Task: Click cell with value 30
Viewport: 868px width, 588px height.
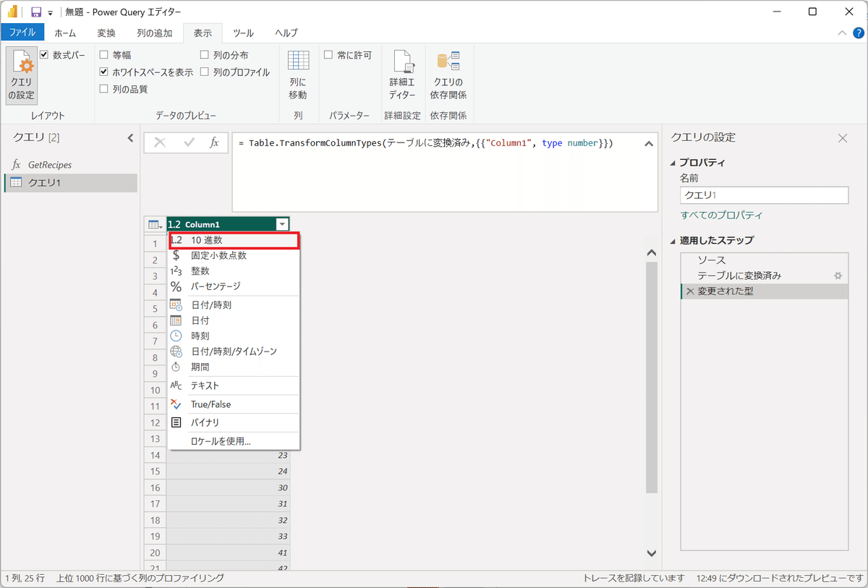Action: point(229,487)
